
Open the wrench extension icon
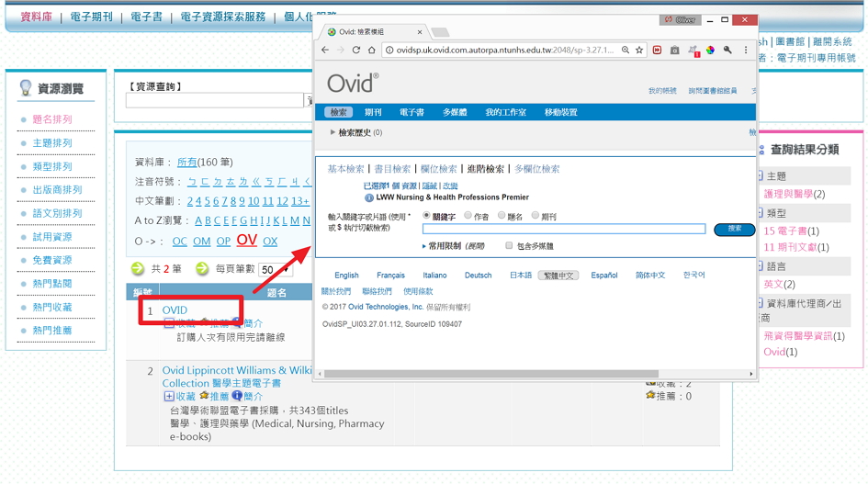pos(727,50)
